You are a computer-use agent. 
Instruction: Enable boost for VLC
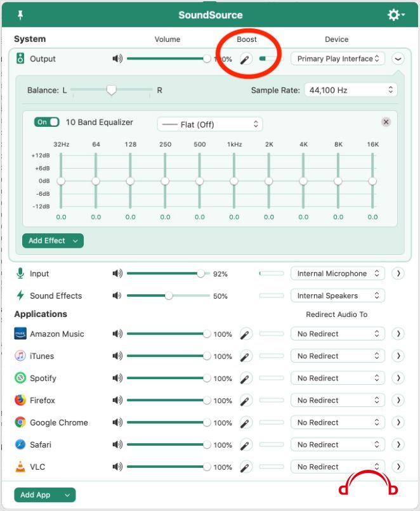[x=246, y=467]
